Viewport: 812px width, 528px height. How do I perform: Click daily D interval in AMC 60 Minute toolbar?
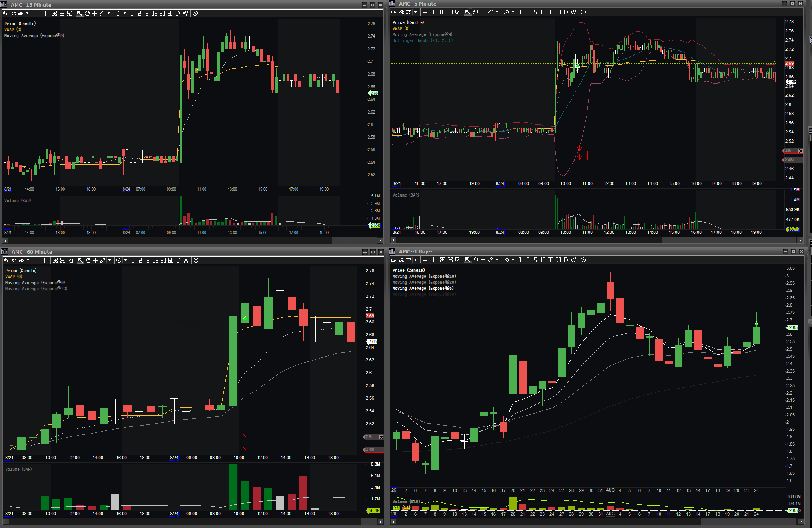click(x=178, y=260)
